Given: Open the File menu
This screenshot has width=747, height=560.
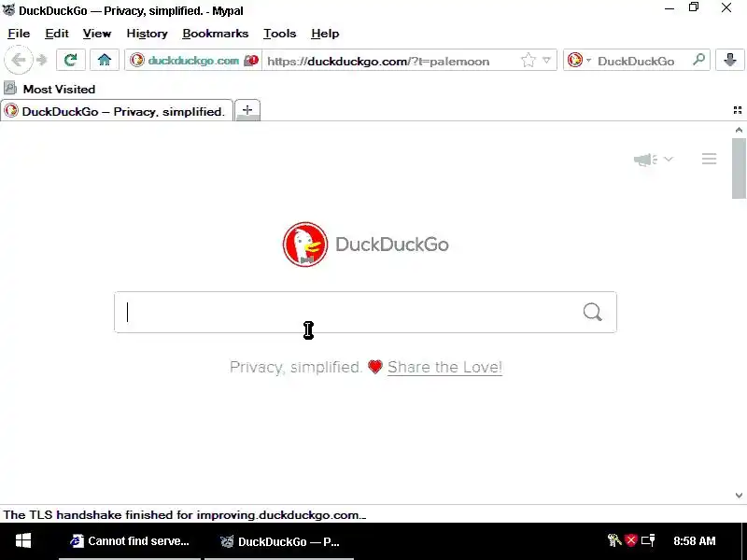Looking at the screenshot, I should pyautogui.click(x=19, y=34).
